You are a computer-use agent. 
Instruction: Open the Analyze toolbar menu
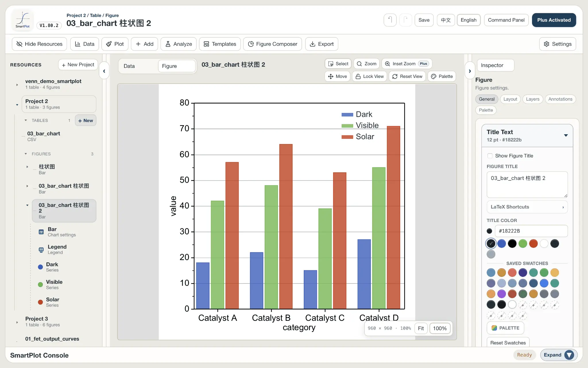[x=178, y=44]
